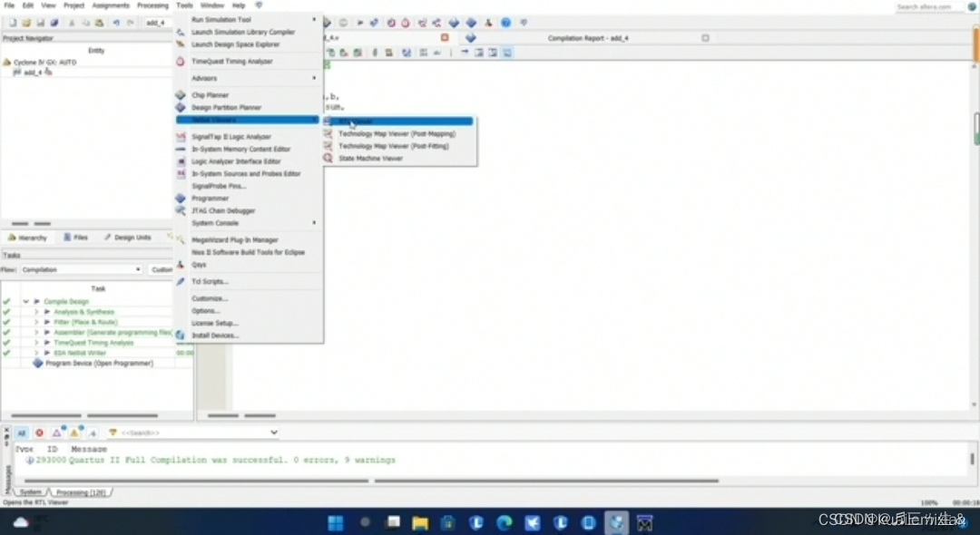This screenshot has height=535, width=980.
Task: Open the message Search dropdown arrow
Action: coord(274,432)
